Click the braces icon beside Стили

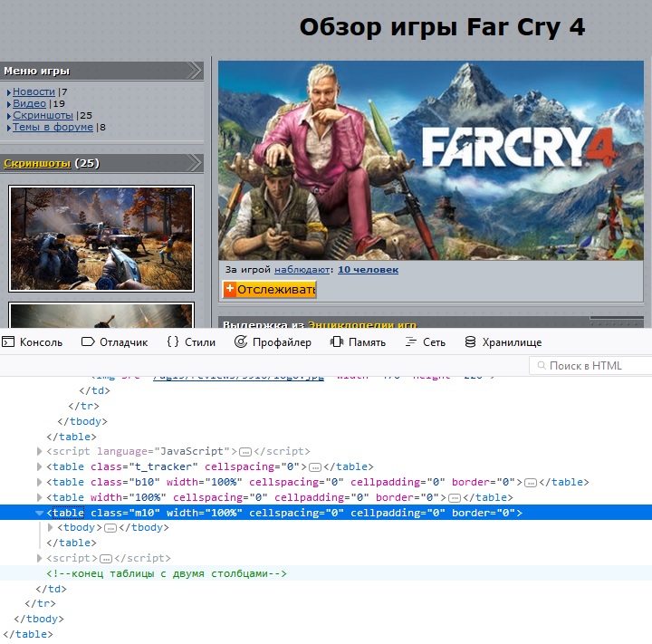(x=173, y=342)
